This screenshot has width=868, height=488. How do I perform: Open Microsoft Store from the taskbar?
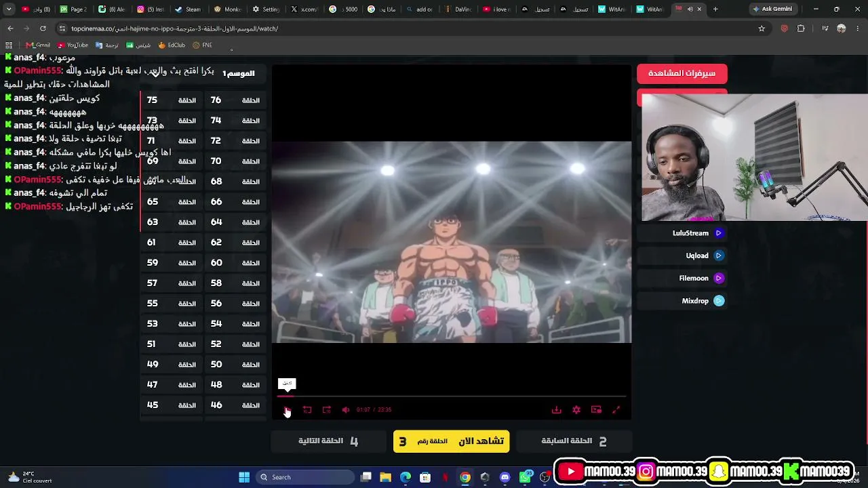point(425,477)
